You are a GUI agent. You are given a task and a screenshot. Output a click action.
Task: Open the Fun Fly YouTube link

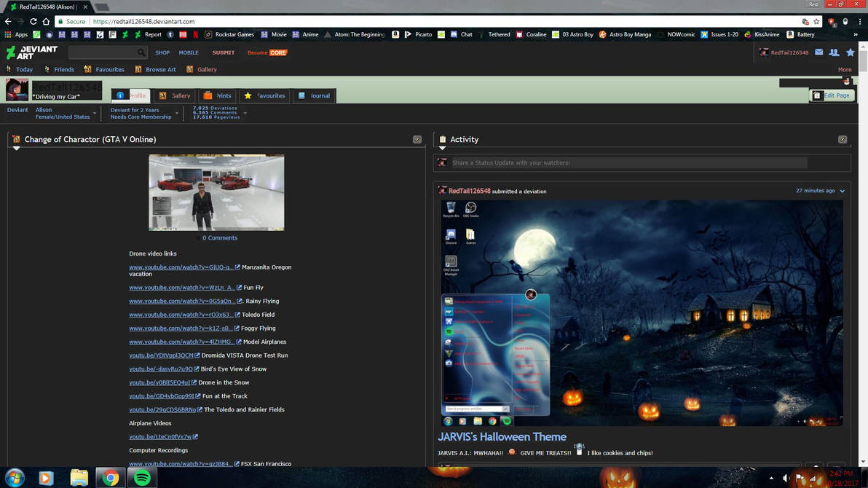coord(182,288)
